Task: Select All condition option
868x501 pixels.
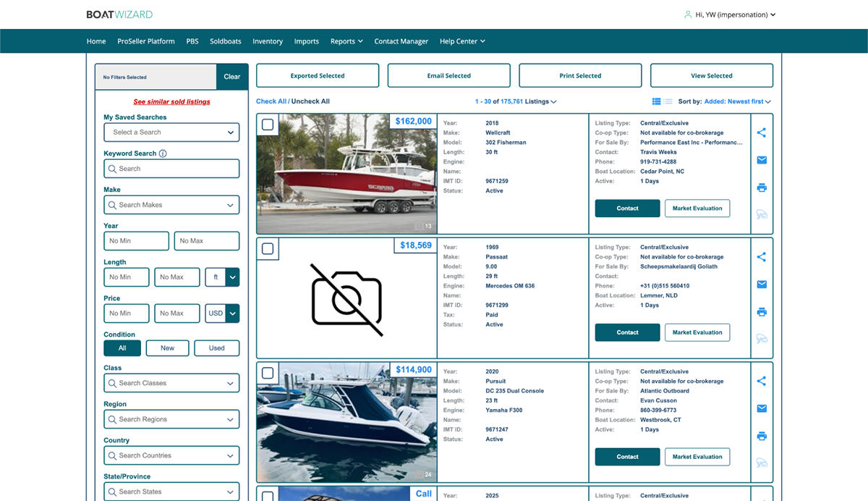Action: point(122,348)
